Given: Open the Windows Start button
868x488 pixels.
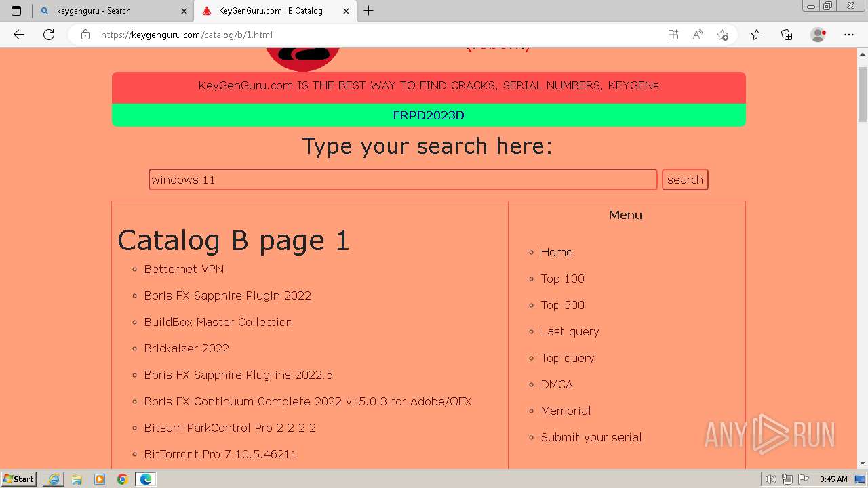Looking at the screenshot, I should (x=19, y=479).
